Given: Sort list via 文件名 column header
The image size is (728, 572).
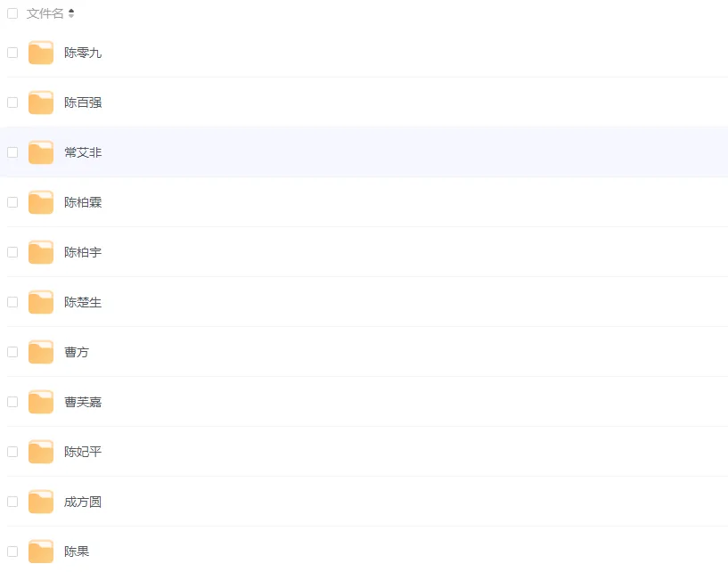Looking at the screenshot, I should (x=45, y=13).
